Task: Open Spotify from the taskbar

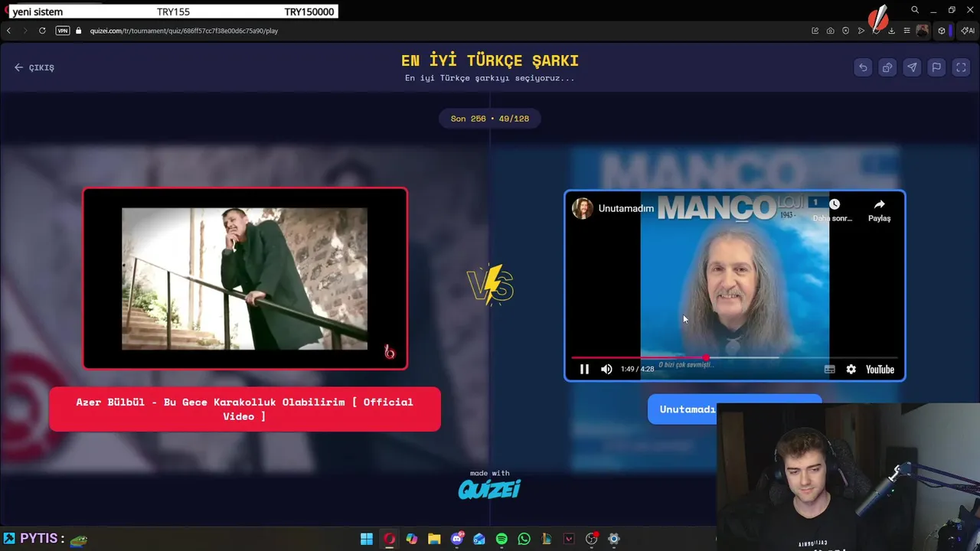Action: [501, 539]
